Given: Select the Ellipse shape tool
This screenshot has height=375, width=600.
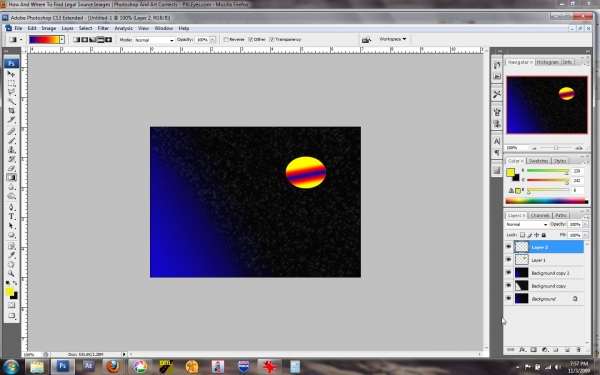Looking at the screenshot, I should coord(11,235).
